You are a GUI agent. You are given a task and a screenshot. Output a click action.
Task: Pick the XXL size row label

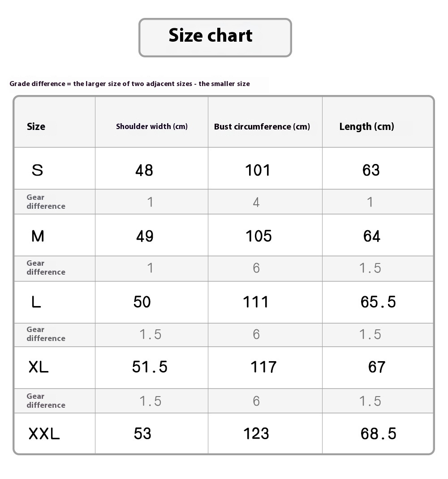point(44,433)
